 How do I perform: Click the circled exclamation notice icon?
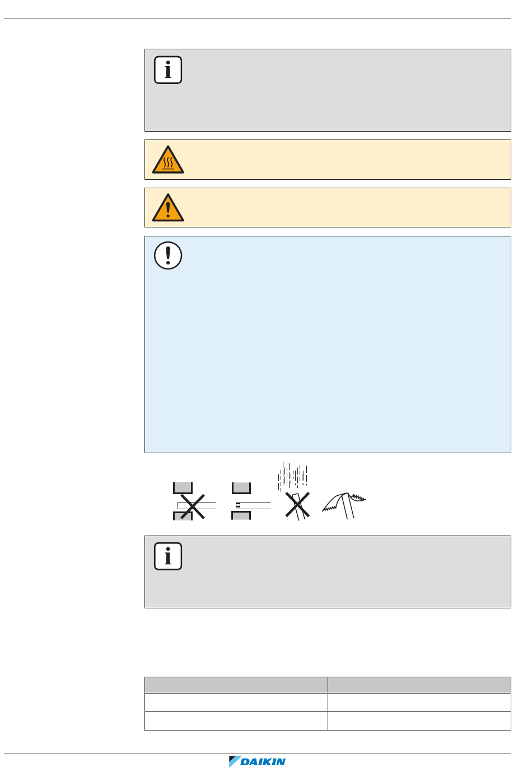[168, 255]
